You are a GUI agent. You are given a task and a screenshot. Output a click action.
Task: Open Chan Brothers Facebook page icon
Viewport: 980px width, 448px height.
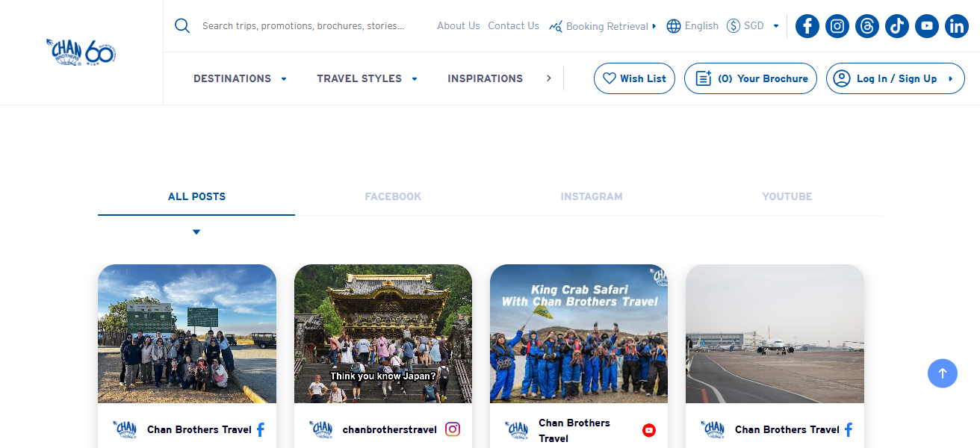pos(807,25)
